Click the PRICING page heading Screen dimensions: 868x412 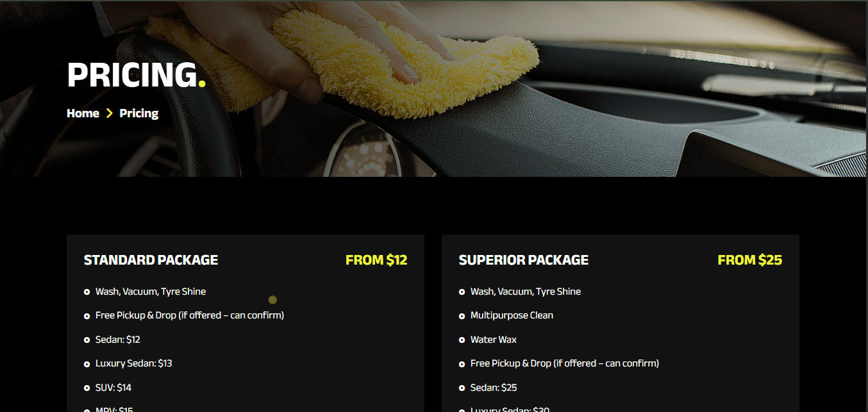click(136, 74)
